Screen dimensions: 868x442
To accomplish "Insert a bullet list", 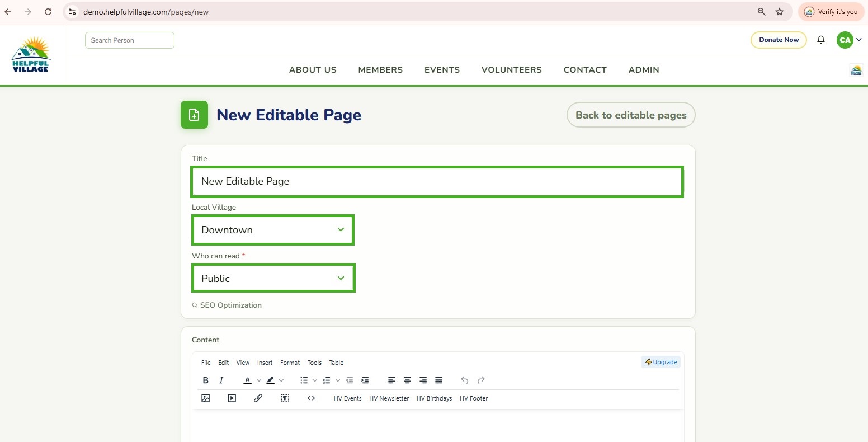I will (x=304, y=380).
